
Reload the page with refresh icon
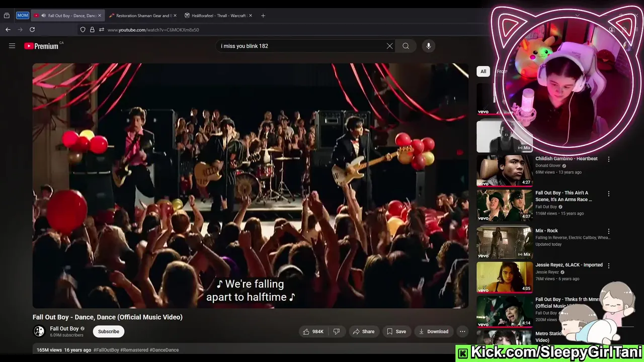(x=32, y=30)
